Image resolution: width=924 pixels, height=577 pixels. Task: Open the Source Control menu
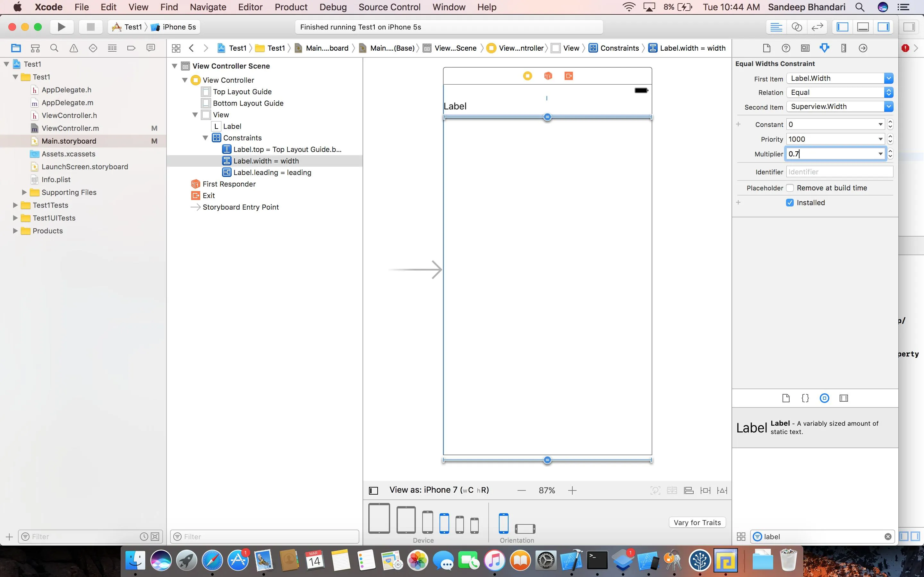pyautogui.click(x=389, y=7)
